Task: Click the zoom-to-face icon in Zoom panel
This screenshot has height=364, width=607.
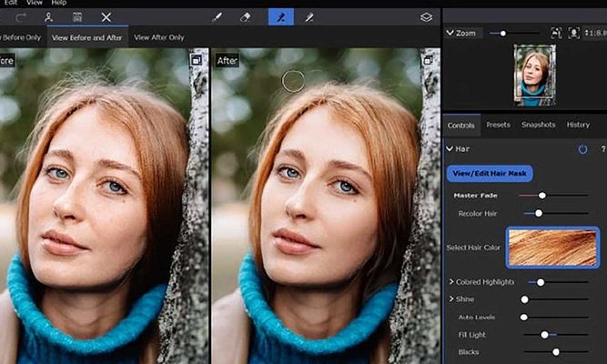Action: click(574, 33)
